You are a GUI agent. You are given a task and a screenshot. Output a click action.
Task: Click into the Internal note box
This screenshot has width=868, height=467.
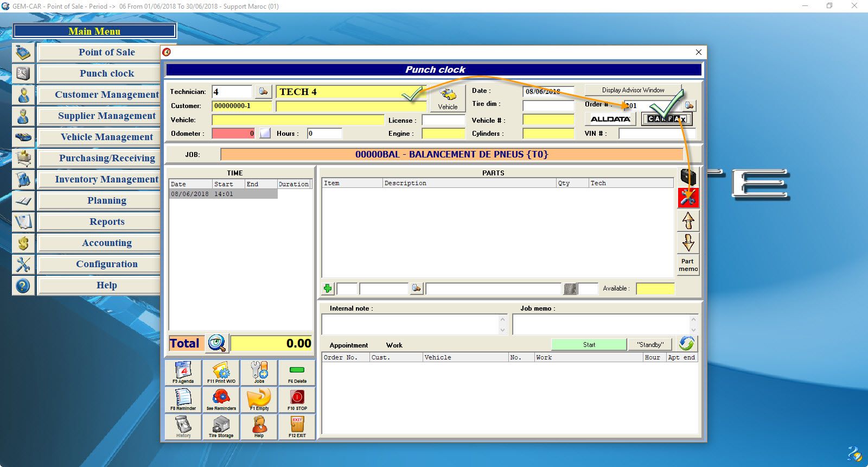point(410,325)
